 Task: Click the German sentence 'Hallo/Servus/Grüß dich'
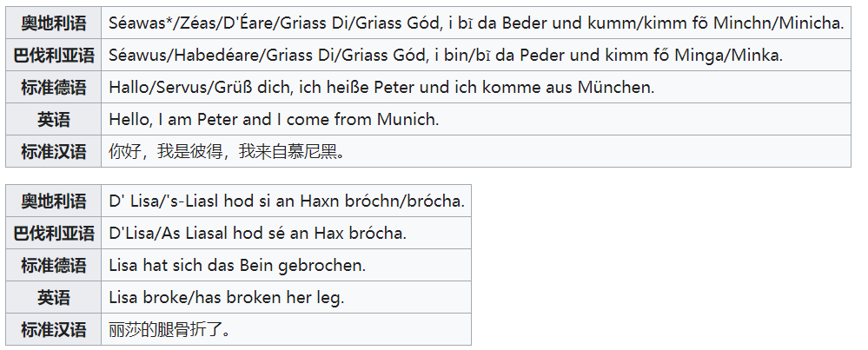click(381, 87)
